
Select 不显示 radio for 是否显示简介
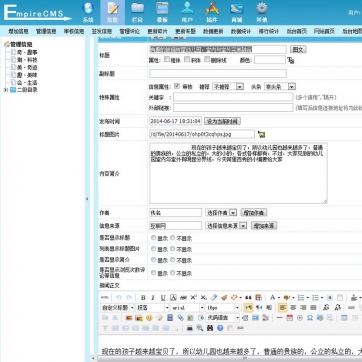pyautogui.click(x=172, y=260)
